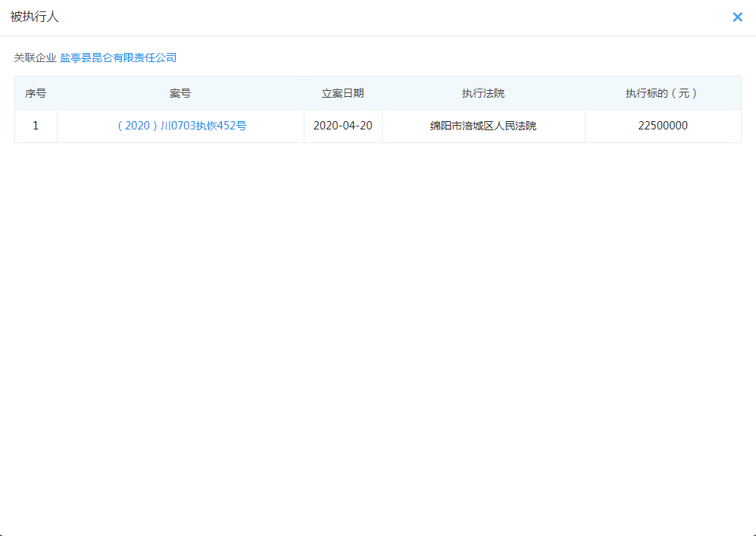The image size is (756, 536).
Task: Click row number 1 in the 序号 column
Action: [x=36, y=126]
